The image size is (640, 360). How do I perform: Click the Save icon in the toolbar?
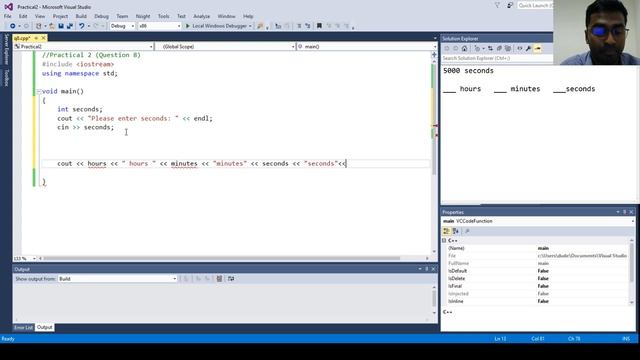[61, 26]
